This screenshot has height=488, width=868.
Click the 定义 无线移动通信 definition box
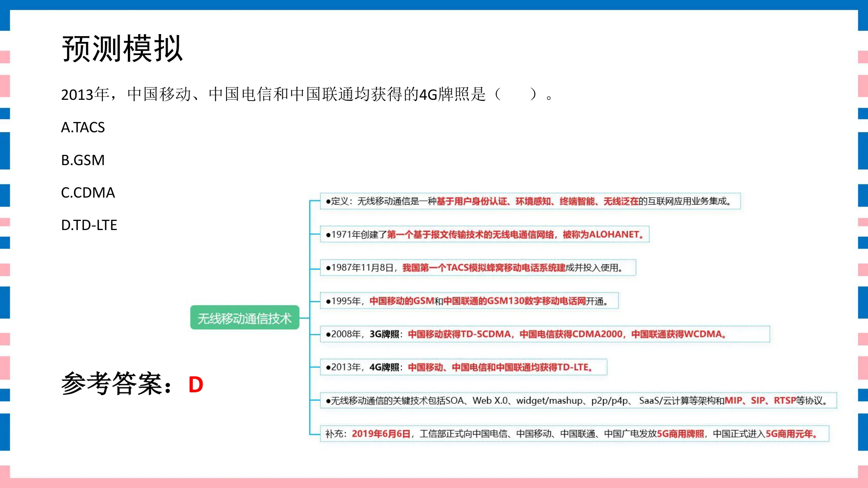pos(530,201)
